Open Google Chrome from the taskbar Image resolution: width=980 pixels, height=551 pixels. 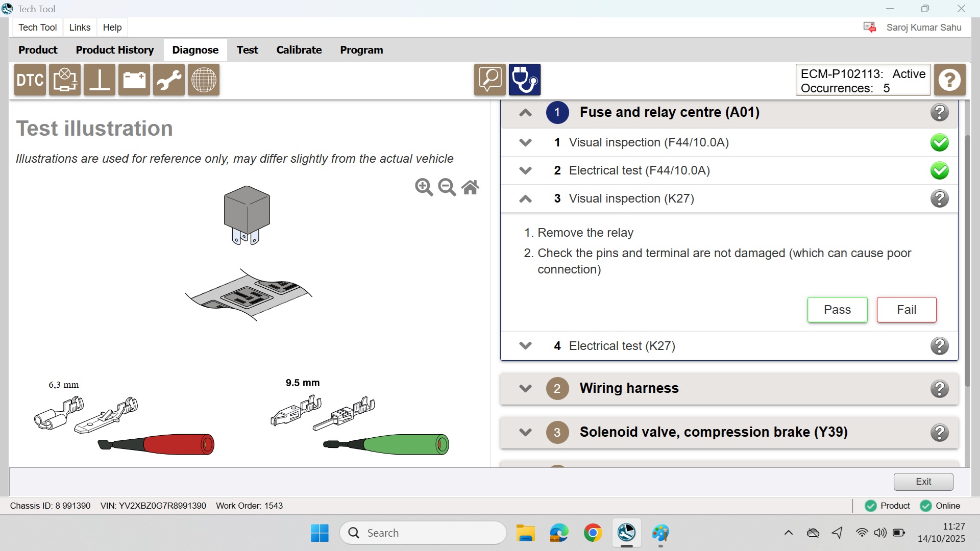593,533
